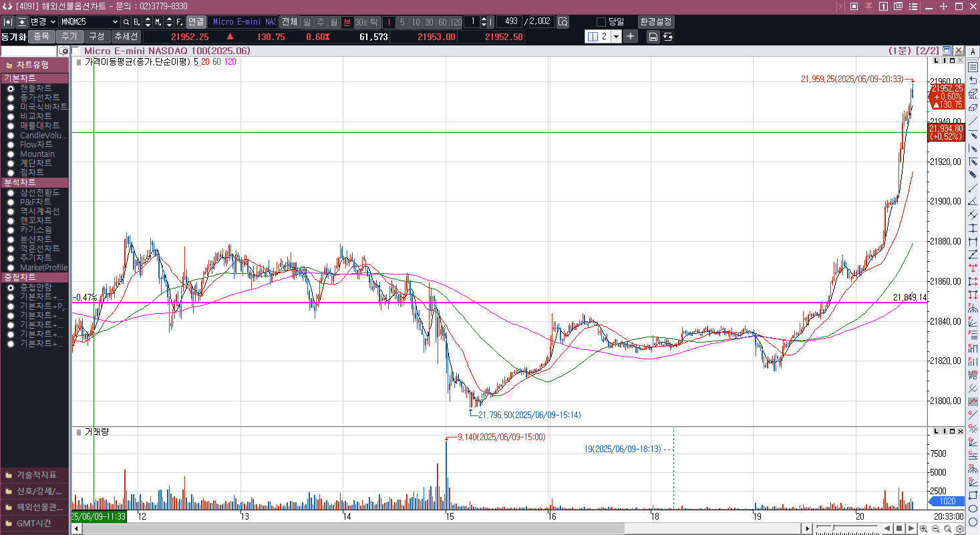
Task: Click the erase ALL drawings icon
Action: (973, 93)
